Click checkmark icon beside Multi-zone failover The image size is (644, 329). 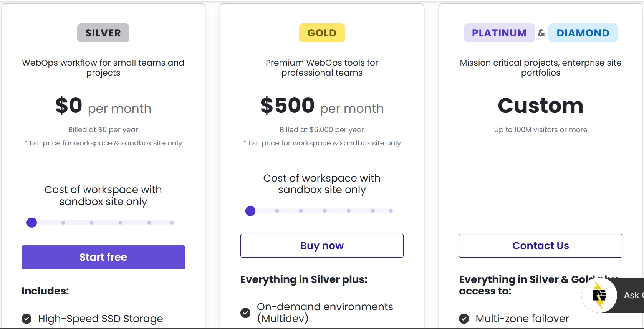click(464, 319)
